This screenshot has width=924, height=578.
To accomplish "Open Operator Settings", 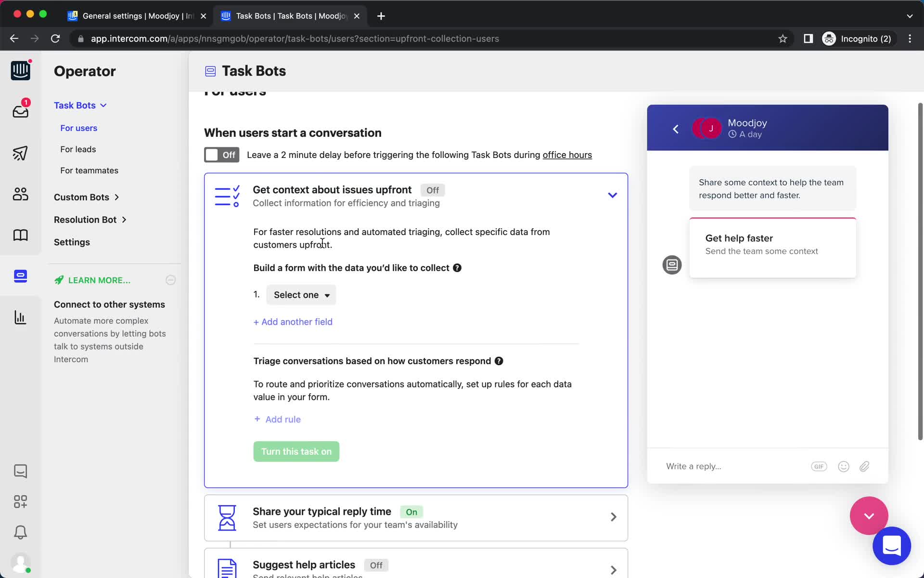I will tap(72, 242).
